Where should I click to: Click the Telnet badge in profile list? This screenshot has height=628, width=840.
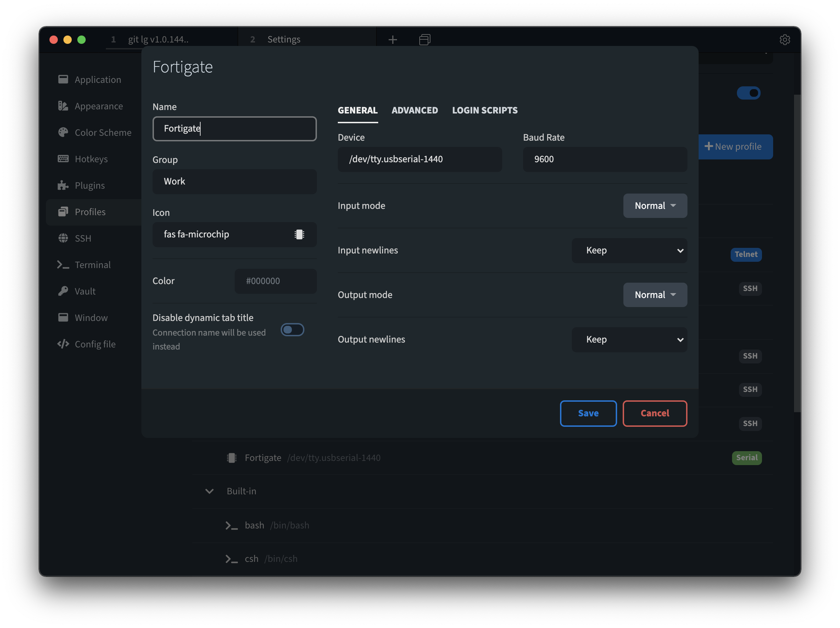[746, 254]
